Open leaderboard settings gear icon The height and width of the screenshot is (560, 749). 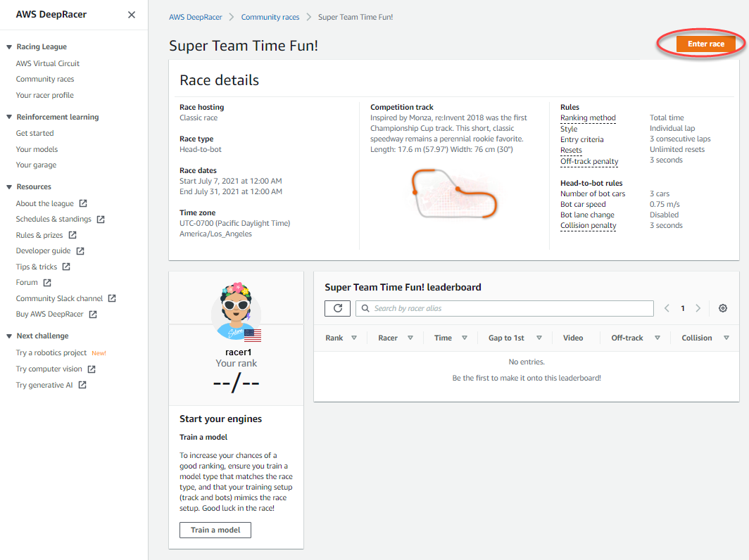tap(723, 308)
